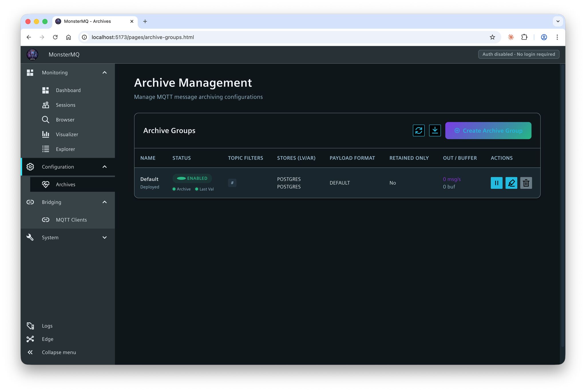Screen dimensions: 586x392
Task: Collapse the Monitoring section chevron
Action: click(105, 73)
